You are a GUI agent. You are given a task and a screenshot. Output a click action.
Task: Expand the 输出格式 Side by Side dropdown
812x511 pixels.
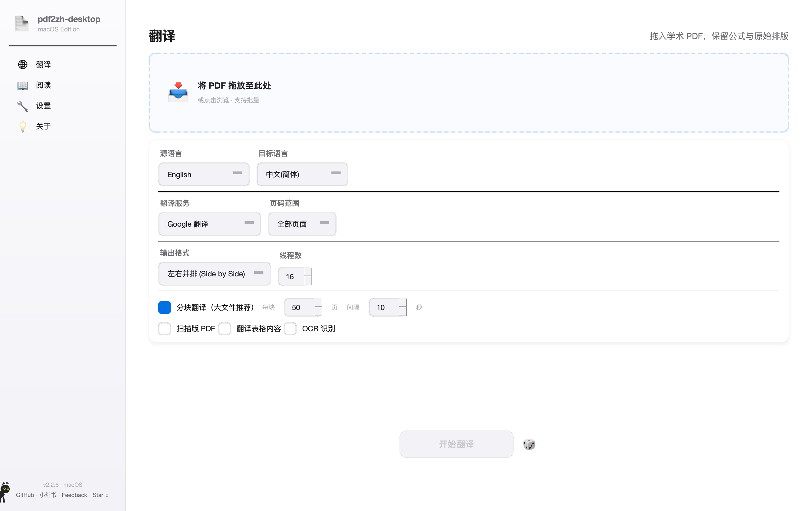coord(215,274)
